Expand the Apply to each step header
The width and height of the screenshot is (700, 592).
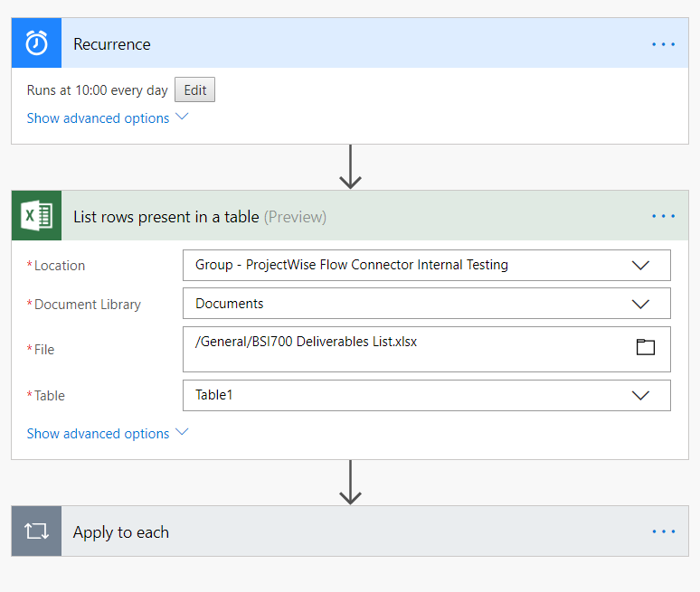click(x=350, y=531)
